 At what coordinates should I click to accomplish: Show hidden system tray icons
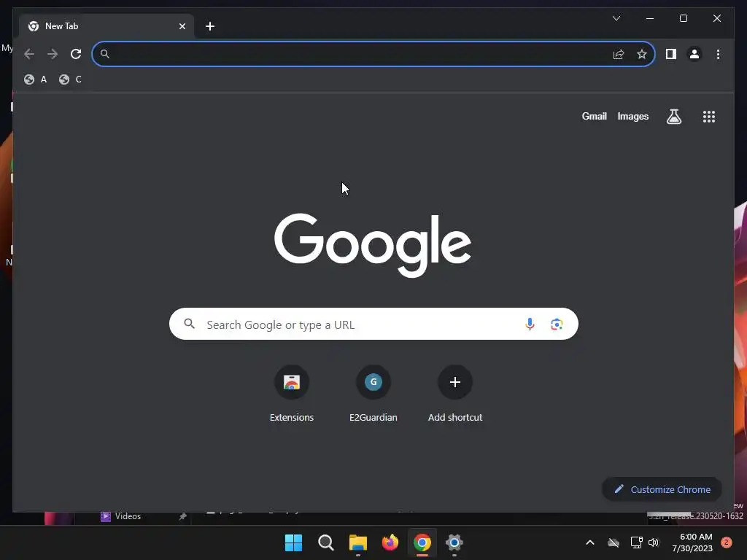click(589, 542)
